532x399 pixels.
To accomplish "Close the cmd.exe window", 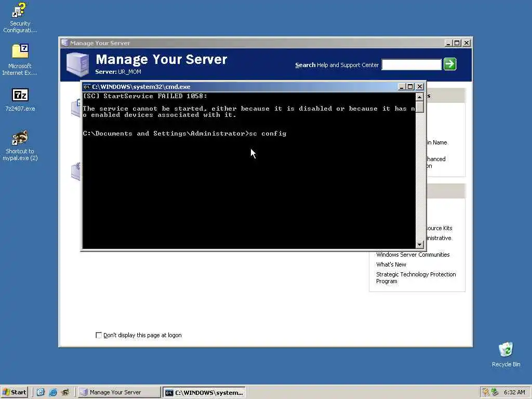I will tap(420, 87).
